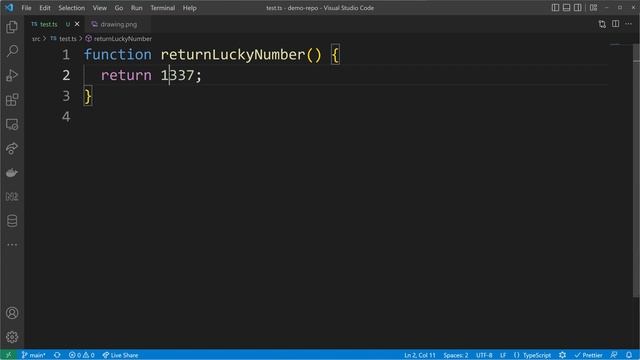Open the Run menu

point(136,8)
